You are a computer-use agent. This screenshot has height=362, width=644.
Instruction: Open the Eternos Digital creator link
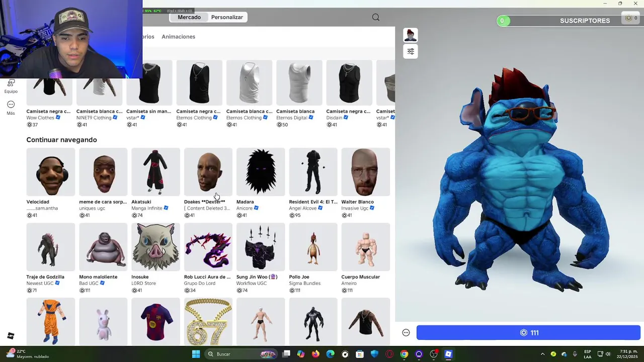(x=292, y=118)
